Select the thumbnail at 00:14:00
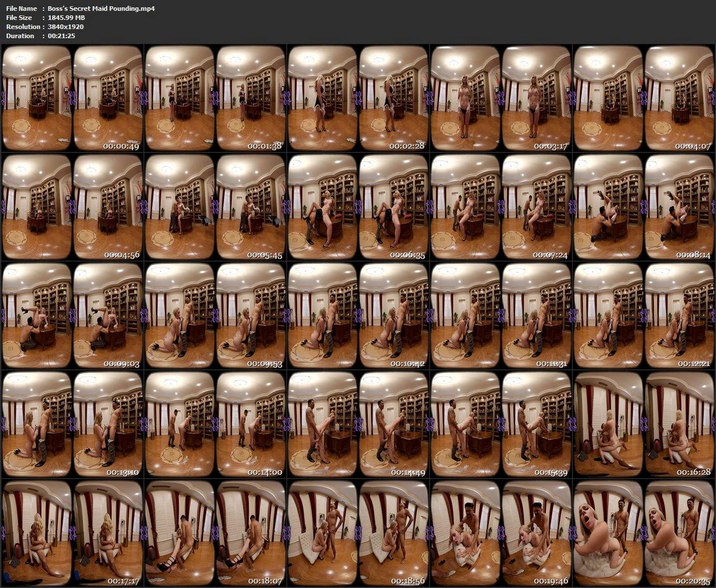716x588 pixels. coord(215,425)
